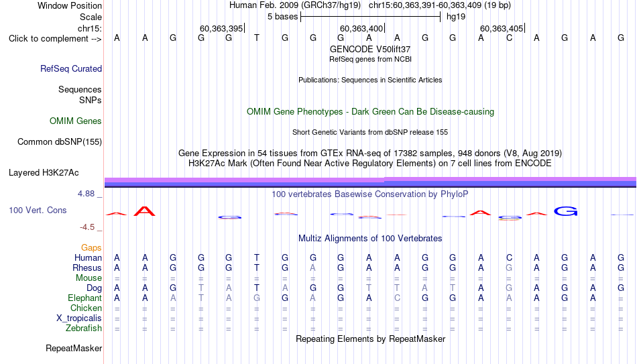This screenshot has height=364, width=637.
Task: Click the -4.5 PhyloP lower scale value
Action: pos(87,227)
